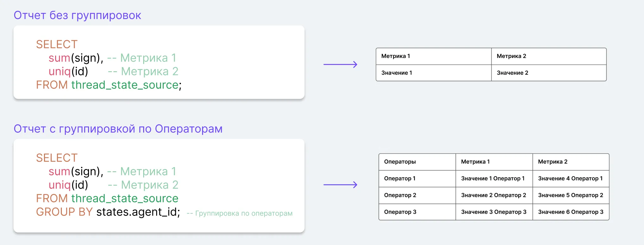Image resolution: width=644 pixels, height=245 pixels.
Task: Click the "Группировка по операторам" code comment
Action: 239,213
